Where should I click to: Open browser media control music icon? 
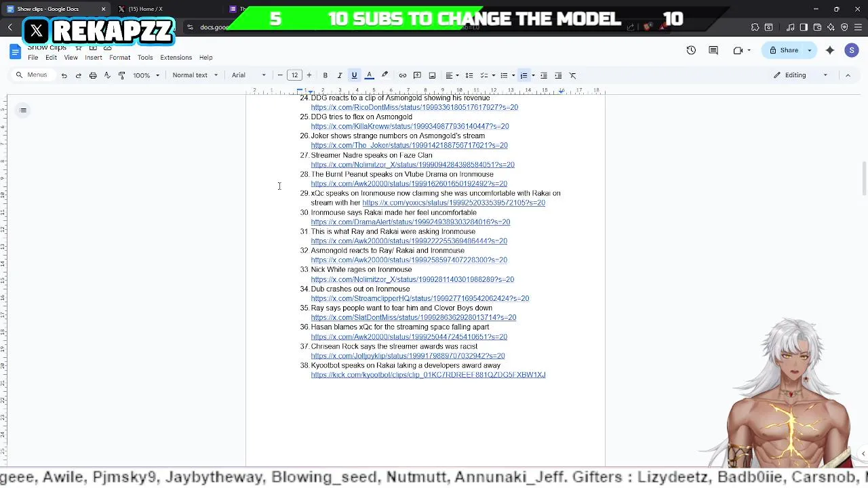click(x=791, y=27)
